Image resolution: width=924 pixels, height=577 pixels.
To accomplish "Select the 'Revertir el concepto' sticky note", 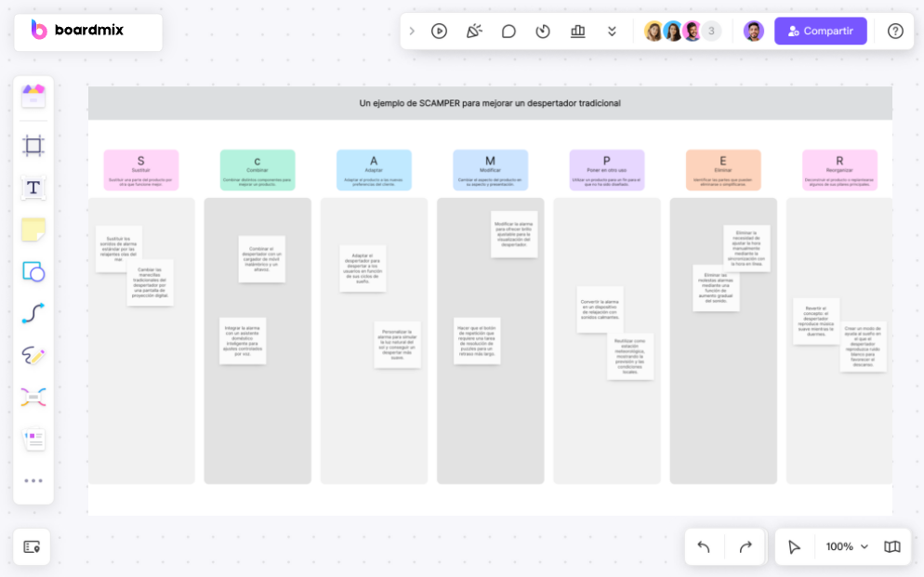I will [x=816, y=321].
